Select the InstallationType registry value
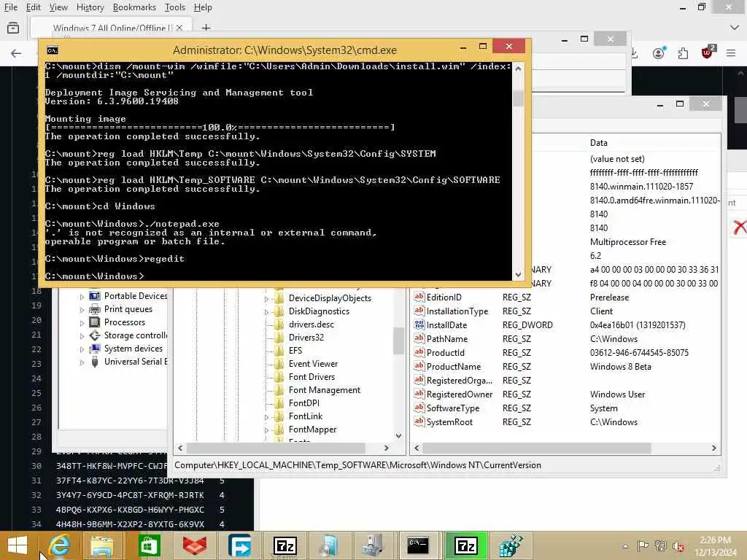Screen dimensions: 747x560 point(457,311)
